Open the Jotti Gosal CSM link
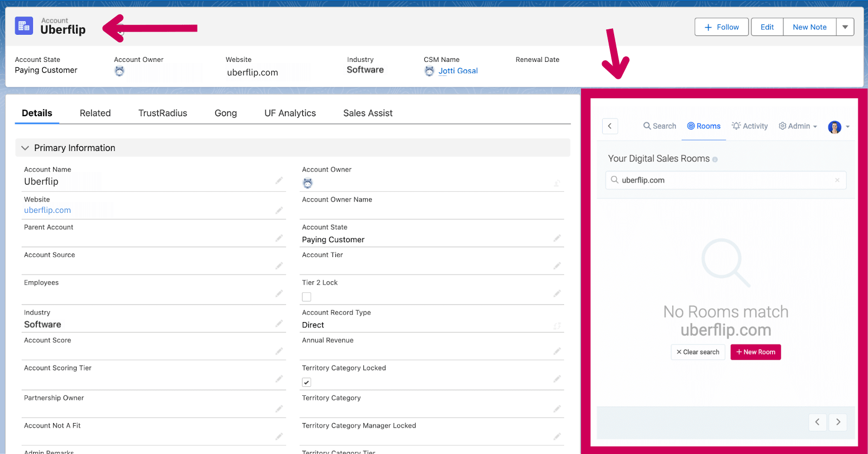Viewport: 868px width, 454px height. (458, 71)
